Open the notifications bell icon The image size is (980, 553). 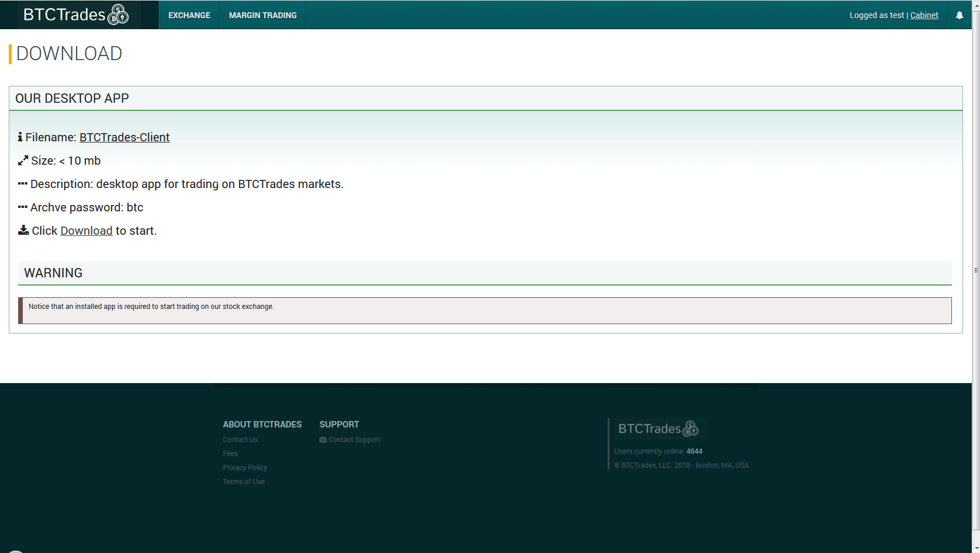coord(960,15)
